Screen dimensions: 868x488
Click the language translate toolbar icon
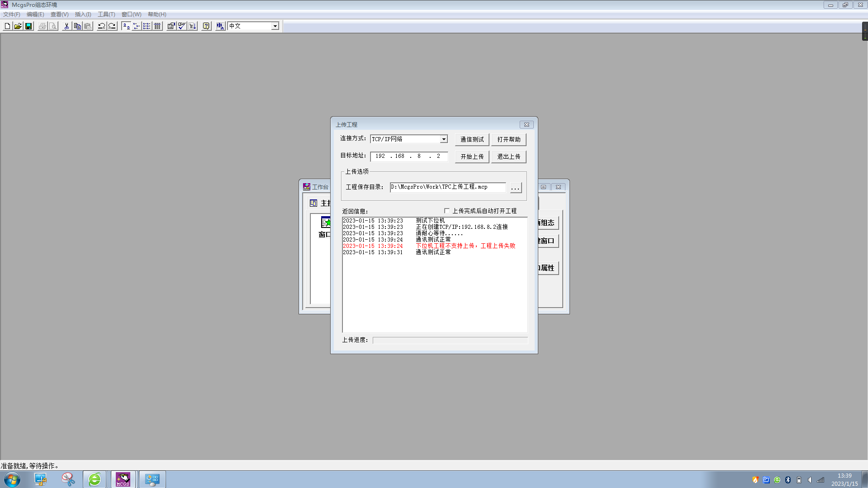220,26
